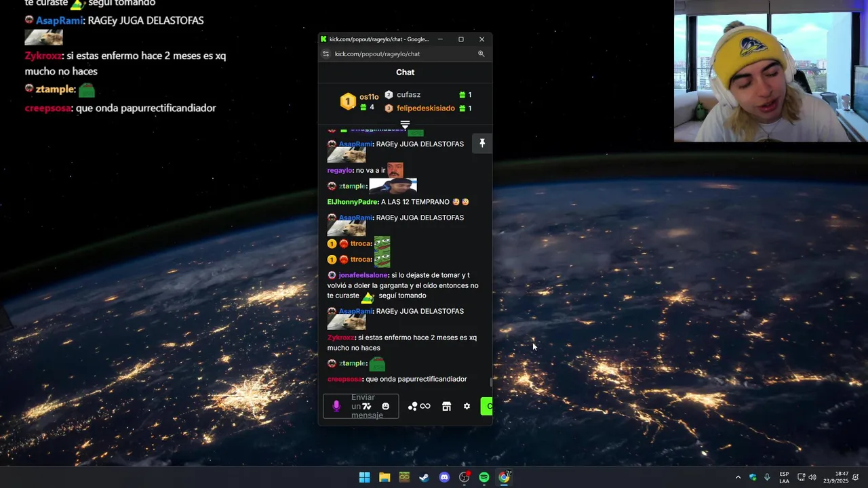Collapse the gift leaderboard handle

tap(405, 125)
